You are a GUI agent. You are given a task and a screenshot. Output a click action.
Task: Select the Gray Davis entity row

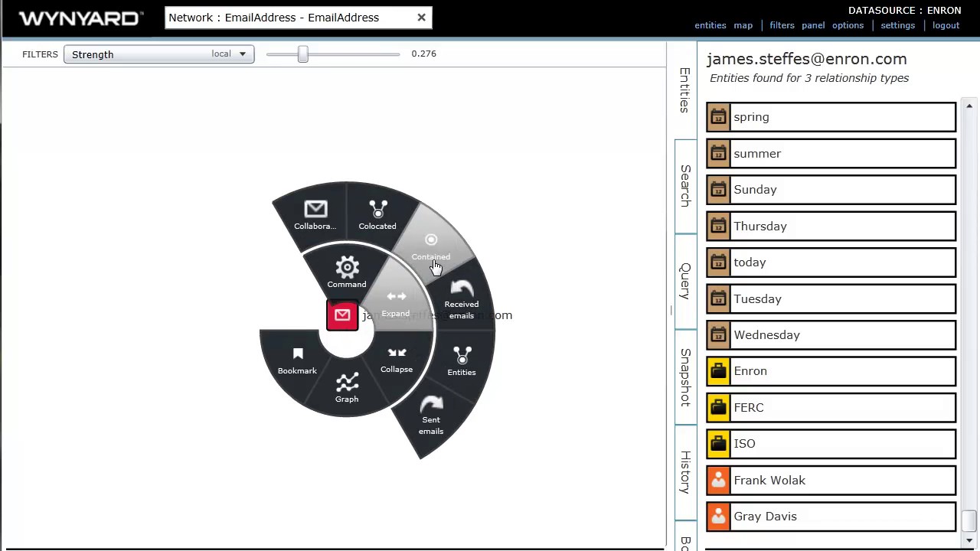coord(831,517)
